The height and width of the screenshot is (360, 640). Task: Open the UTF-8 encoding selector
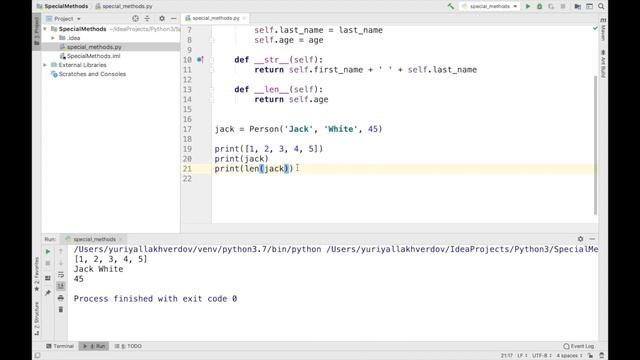point(542,356)
